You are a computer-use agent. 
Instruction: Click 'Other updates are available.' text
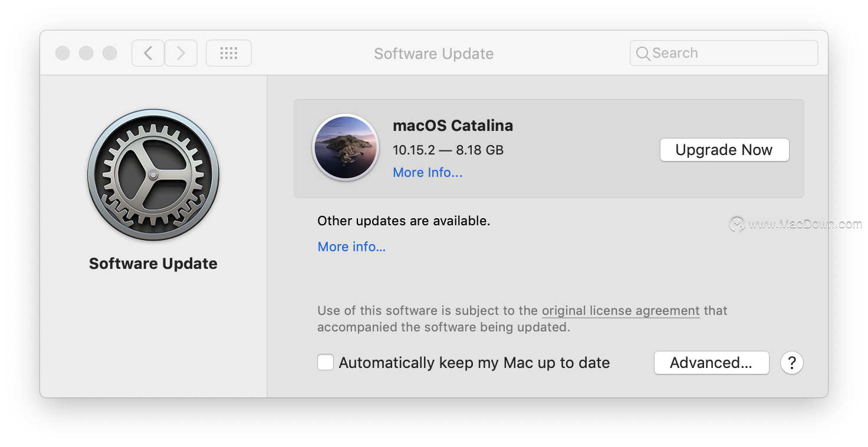point(404,221)
